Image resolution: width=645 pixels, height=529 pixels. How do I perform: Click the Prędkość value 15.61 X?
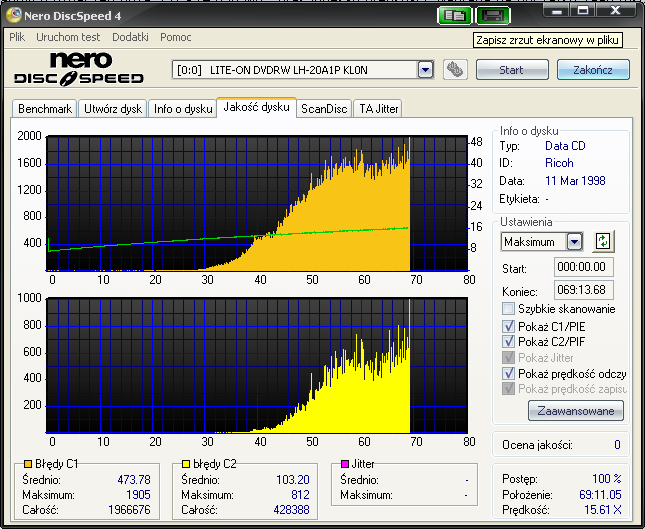tap(603, 510)
